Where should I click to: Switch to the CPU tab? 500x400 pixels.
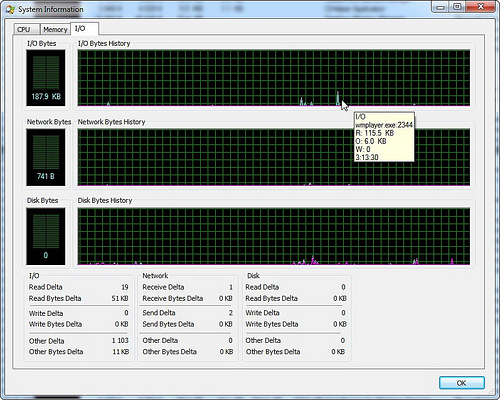pyautogui.click(x=26, y=29)
